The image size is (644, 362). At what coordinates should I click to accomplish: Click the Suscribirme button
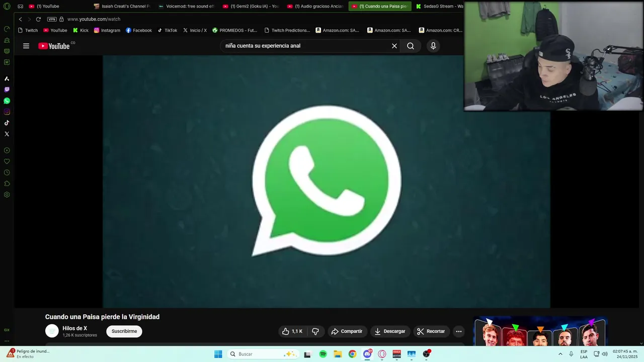(x=124, y=331)
